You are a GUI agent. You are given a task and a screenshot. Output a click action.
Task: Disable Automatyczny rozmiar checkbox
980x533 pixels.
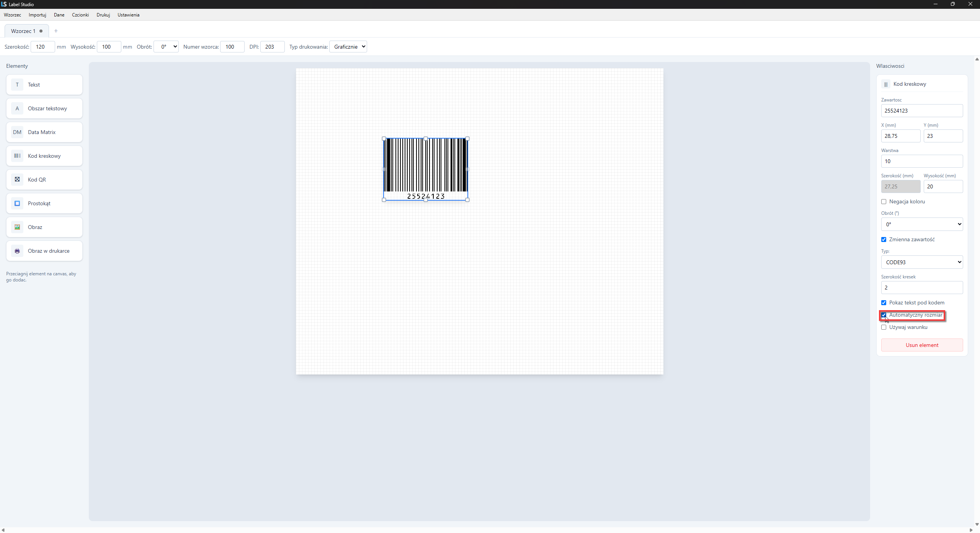click(x=884, y=315)
